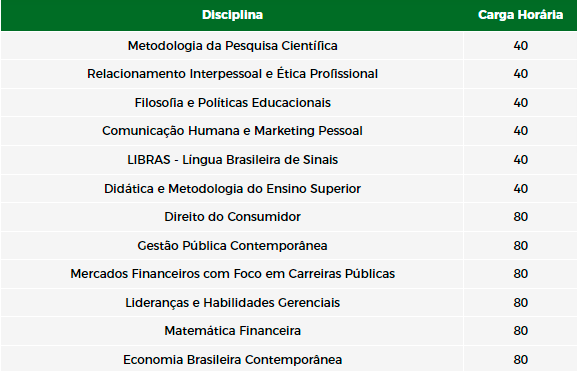
Task: Click Mercados Financeiros com Foco em Carreiras Públicas
Action: (x=233, y=274)
